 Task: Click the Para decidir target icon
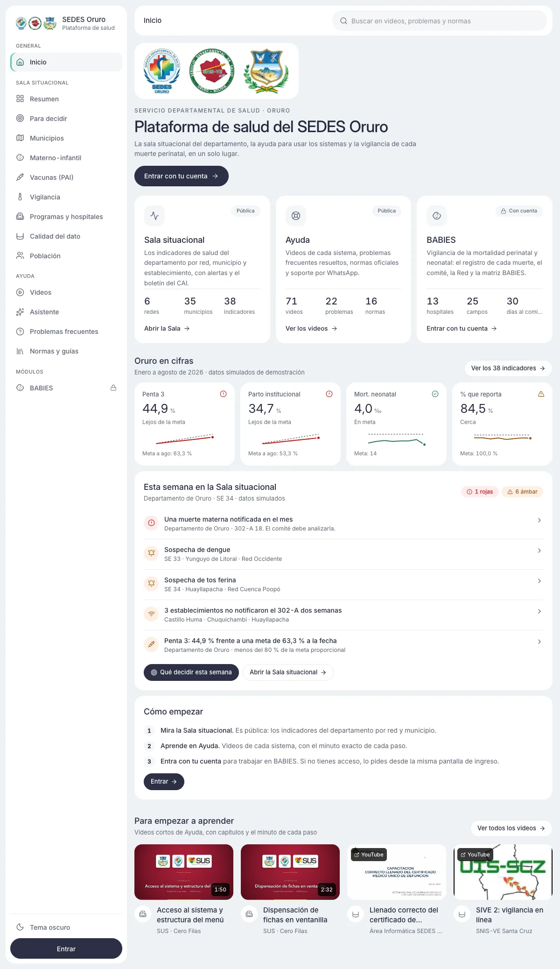(20, 118)
